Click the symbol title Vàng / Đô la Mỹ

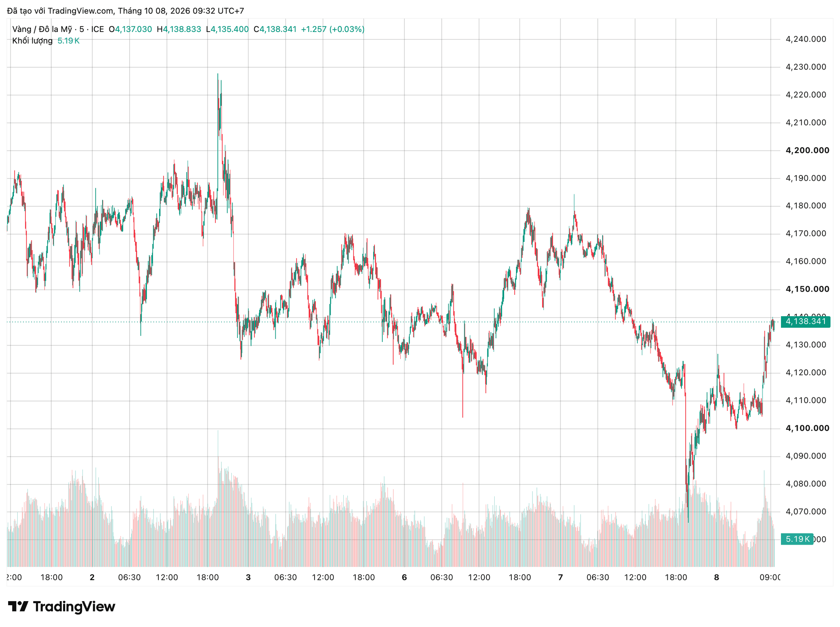click(x=42, y=29)
